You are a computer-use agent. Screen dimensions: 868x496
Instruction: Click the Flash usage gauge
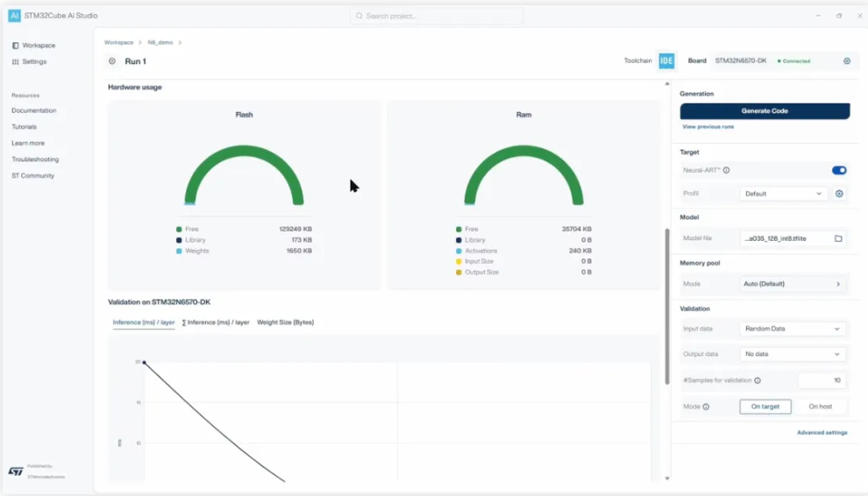244,175
